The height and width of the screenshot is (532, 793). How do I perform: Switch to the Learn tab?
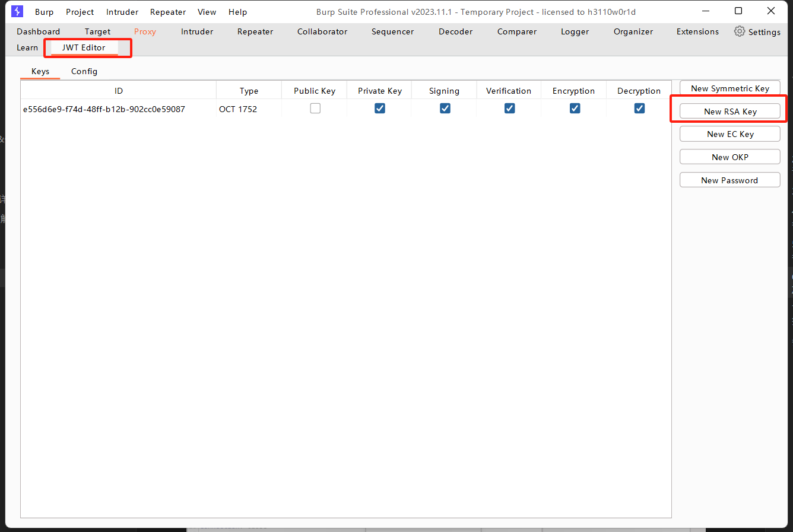point(27,47)
